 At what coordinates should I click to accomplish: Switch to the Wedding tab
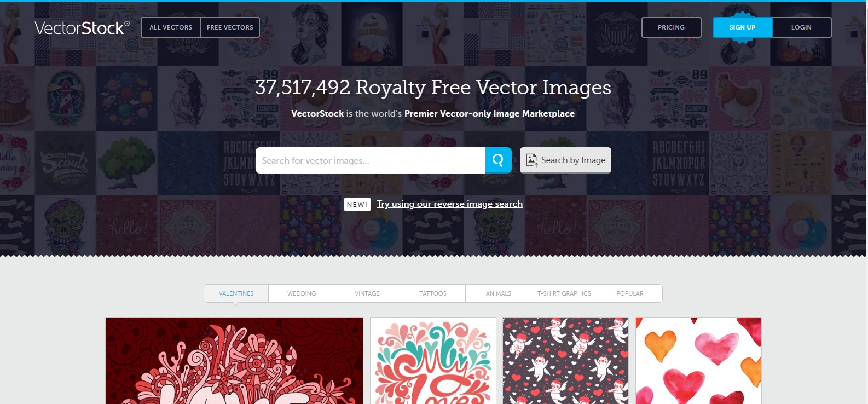302,293
